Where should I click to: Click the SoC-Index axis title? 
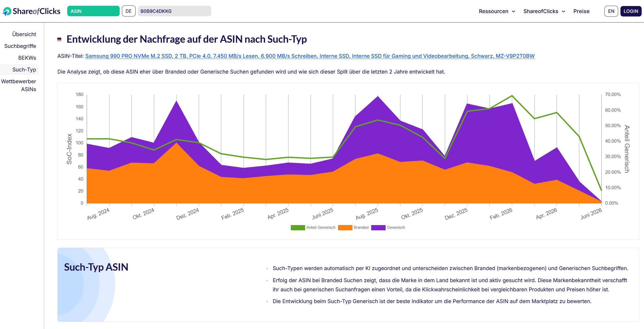(x=69, y=149)
